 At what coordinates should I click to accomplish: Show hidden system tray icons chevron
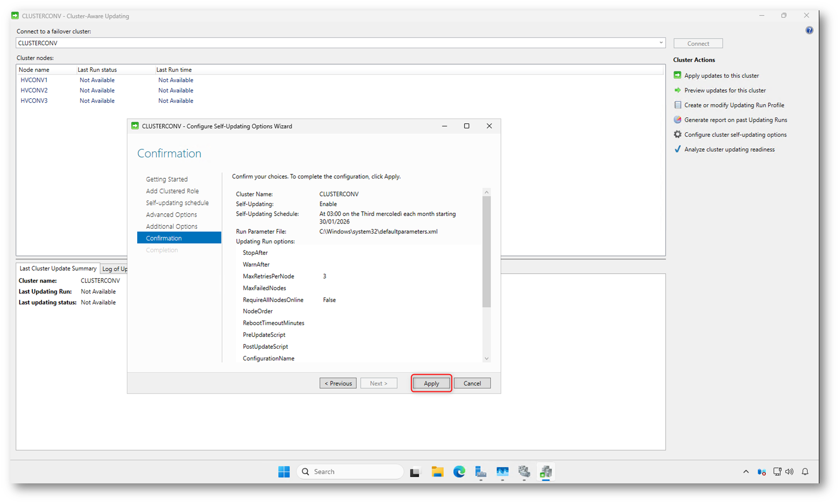point(746,472)
